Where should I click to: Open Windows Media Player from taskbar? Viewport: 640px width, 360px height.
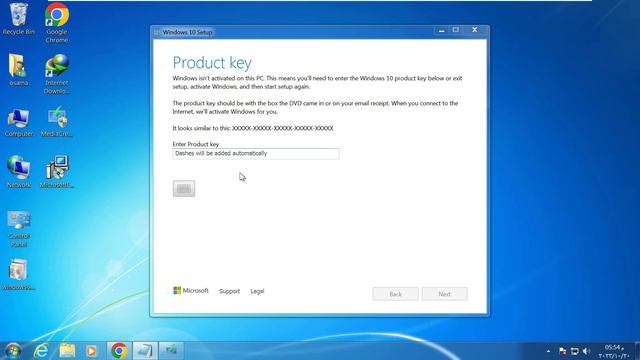91,351
